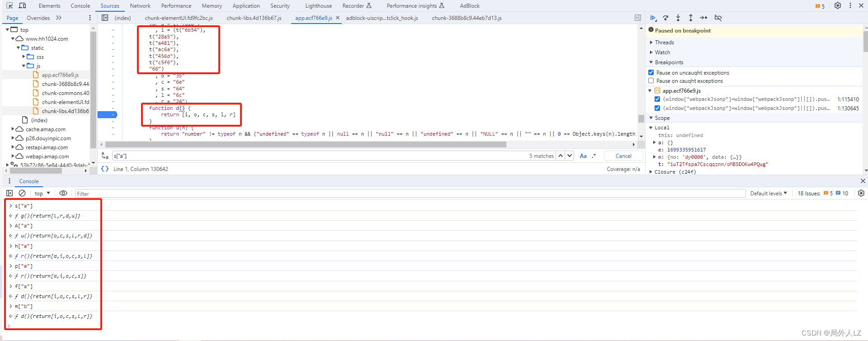
Task: Clear the console
Action: pyautogui.click(x=22, y=193)
